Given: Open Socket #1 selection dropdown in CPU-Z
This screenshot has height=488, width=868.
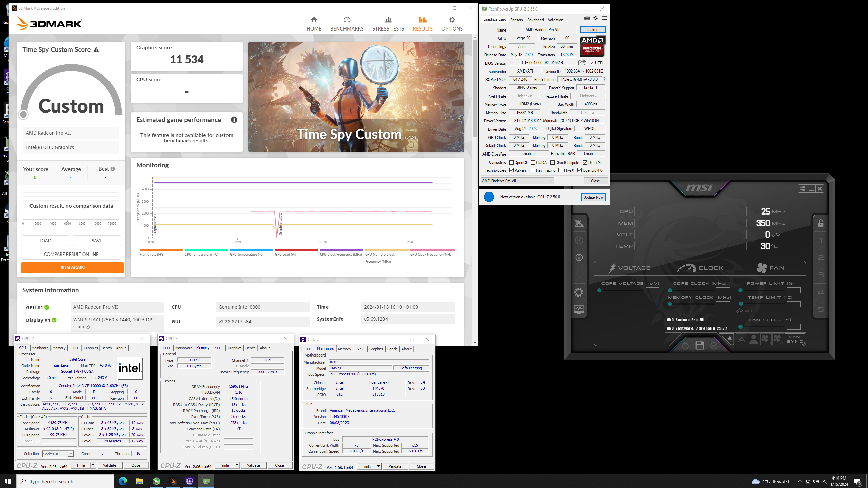Looking at the screenshot, I should (x=58, y=454).
